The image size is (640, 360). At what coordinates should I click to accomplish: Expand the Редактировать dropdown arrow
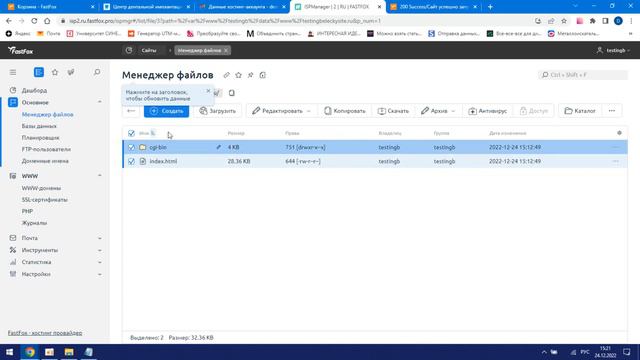pos(309,111)
